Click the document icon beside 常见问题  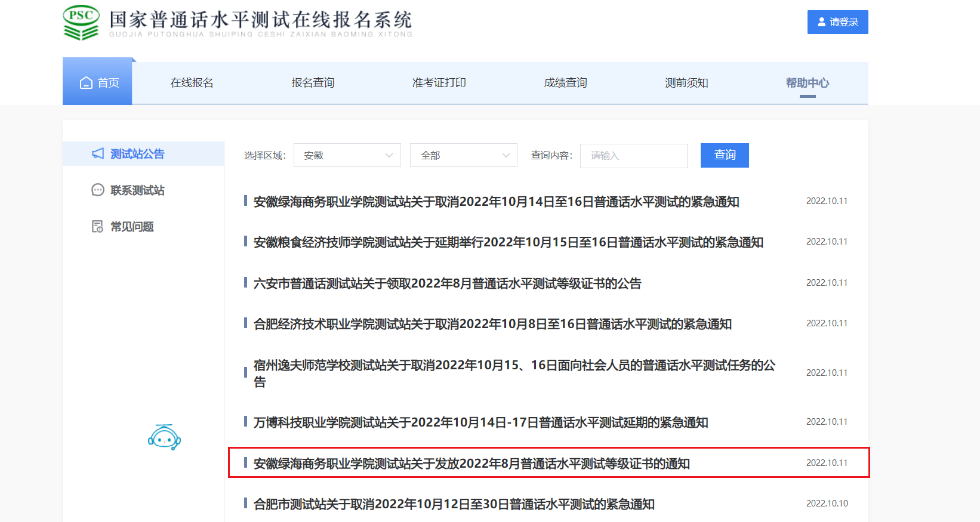pos(98,227)
